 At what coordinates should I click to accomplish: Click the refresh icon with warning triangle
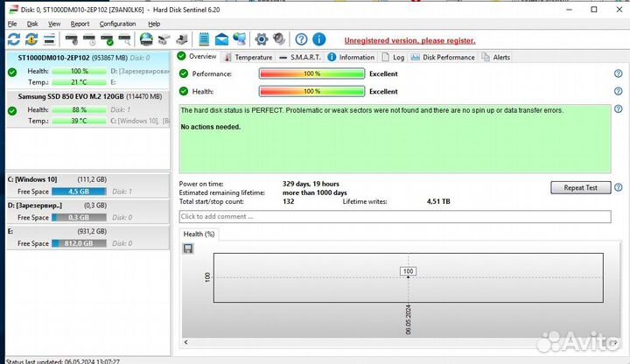(x=31, y=39)
